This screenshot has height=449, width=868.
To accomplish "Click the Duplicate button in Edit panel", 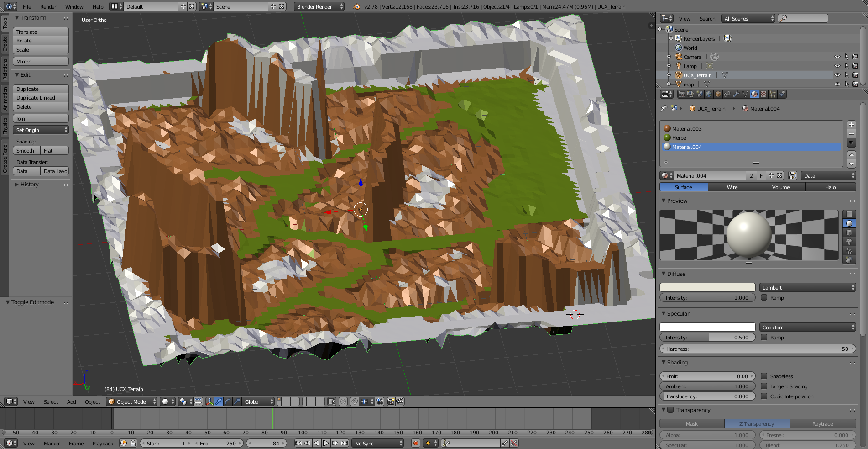I will tap(41, 89).
